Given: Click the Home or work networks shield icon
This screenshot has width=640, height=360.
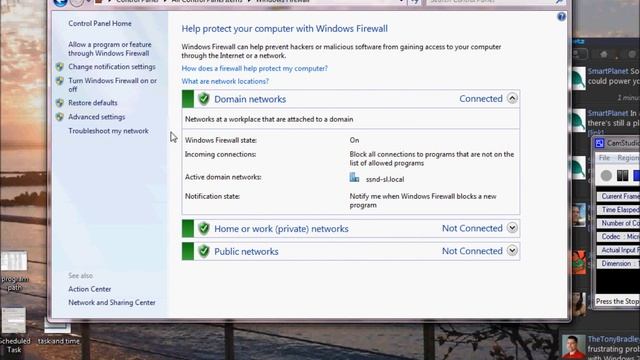Looking at the screenshot, I should pyautogui.click(x=204, y=228).
